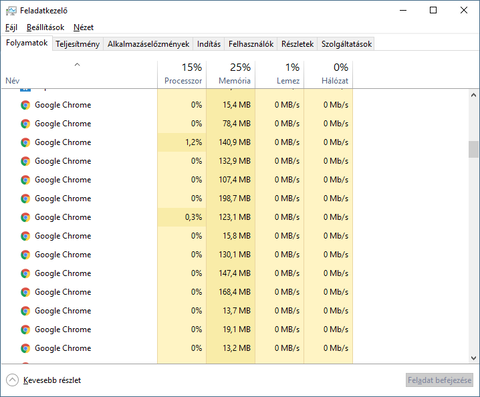Open the Beállítások menu
Viewport: 480px width, 397px height.
tap(45, 27)
